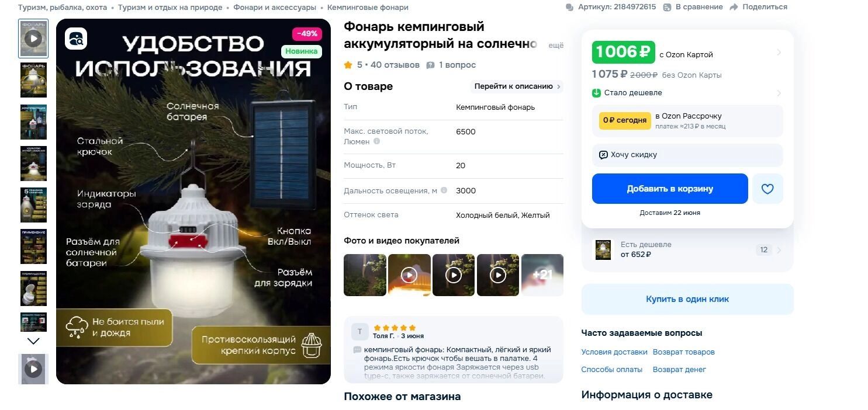Click info icon beside Дальность освещения
This screenshot has height=410, width=868.
pyautogui.click(x=444, y=190)
